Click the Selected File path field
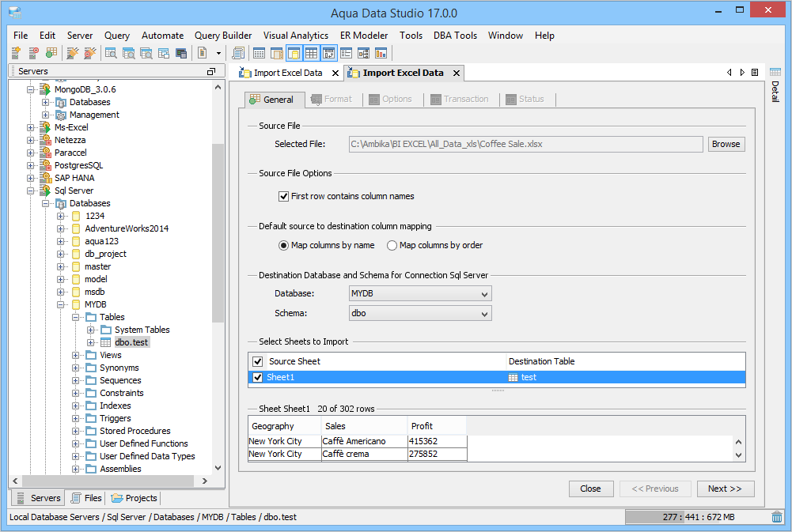This screenshot has height=532, width=792. tap(525, 145)
